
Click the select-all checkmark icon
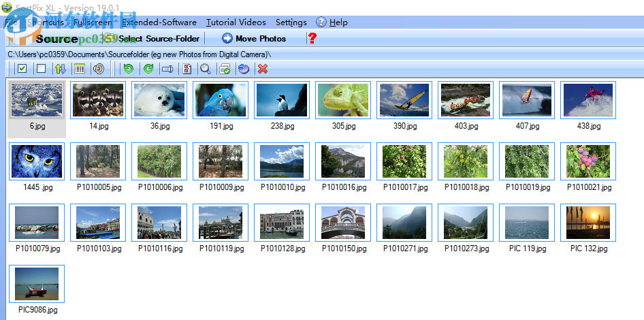pyautogui.click(x=22, y=69)
